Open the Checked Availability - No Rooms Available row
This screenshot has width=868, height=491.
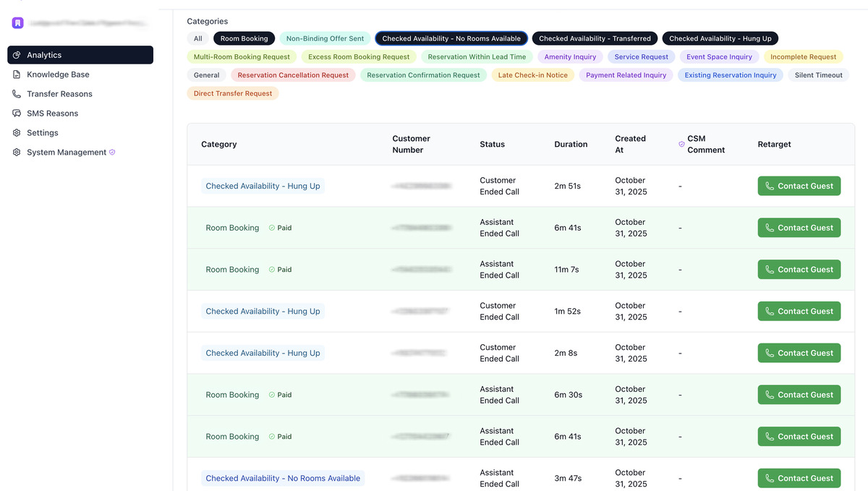(x=283, y=478)
